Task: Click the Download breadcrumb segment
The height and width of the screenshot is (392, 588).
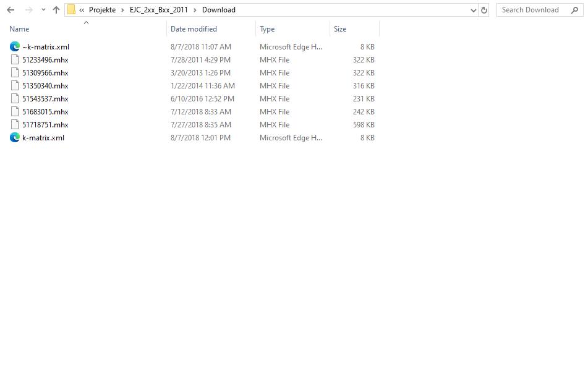Action: [219, 10]
